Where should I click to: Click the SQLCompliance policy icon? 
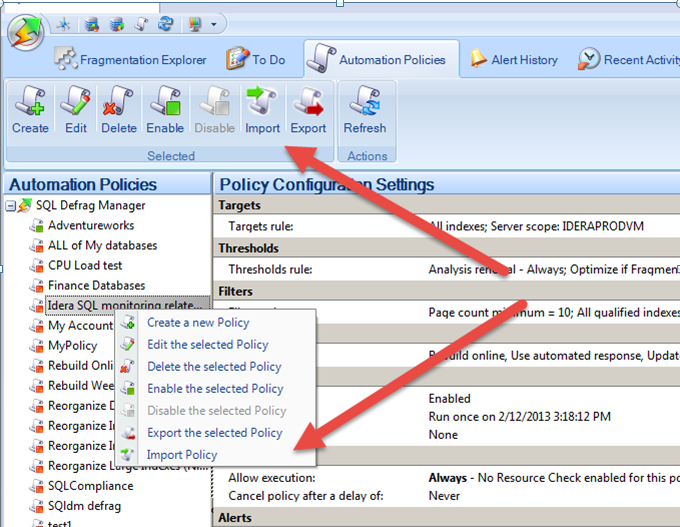(x=36, y=486)
